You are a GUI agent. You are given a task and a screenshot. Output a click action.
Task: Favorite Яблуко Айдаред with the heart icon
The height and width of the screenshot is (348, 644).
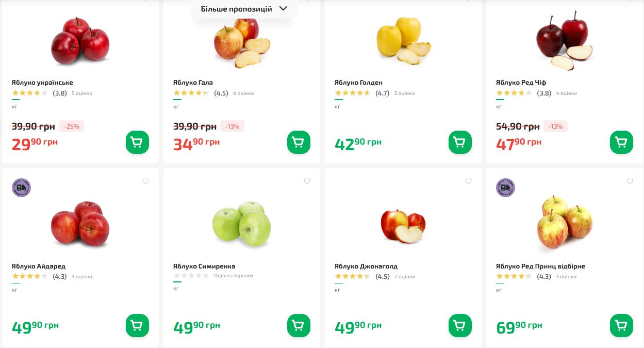click(145, 181)
